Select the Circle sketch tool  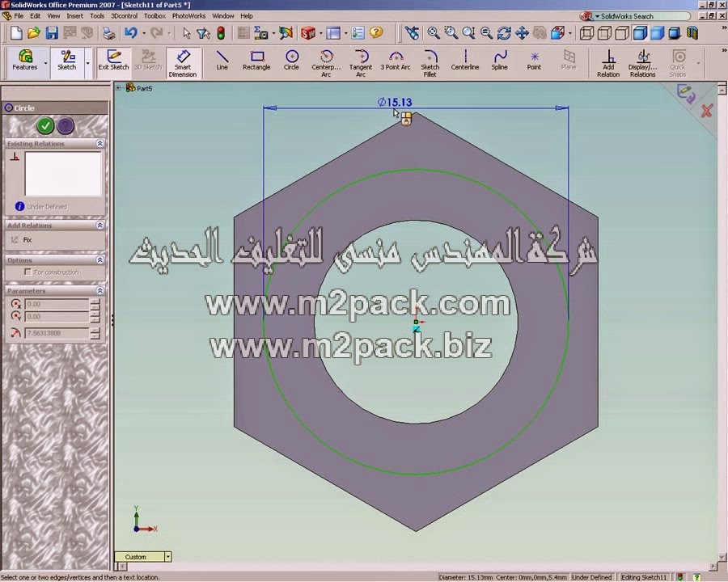pos(291,61)
